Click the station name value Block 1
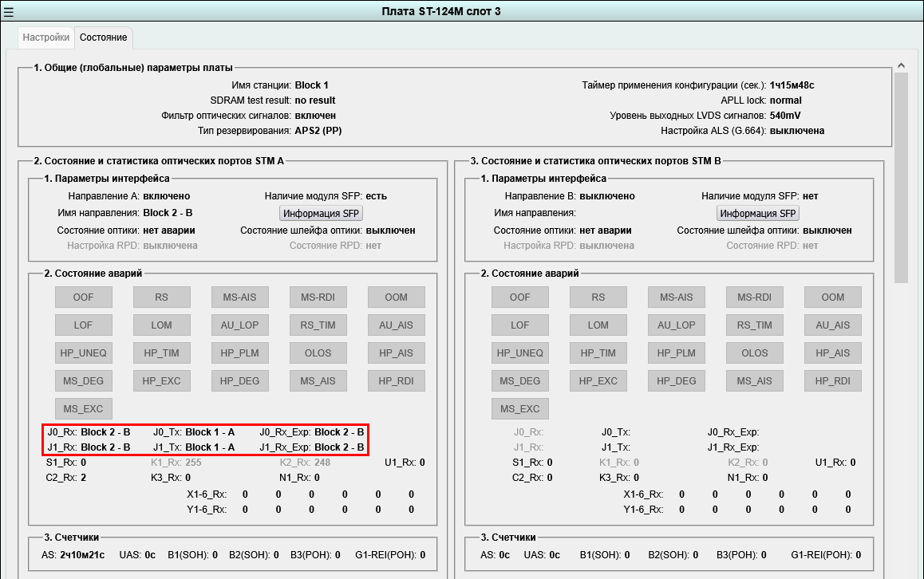Screen dimensions: 924x579 click(312, 85)
